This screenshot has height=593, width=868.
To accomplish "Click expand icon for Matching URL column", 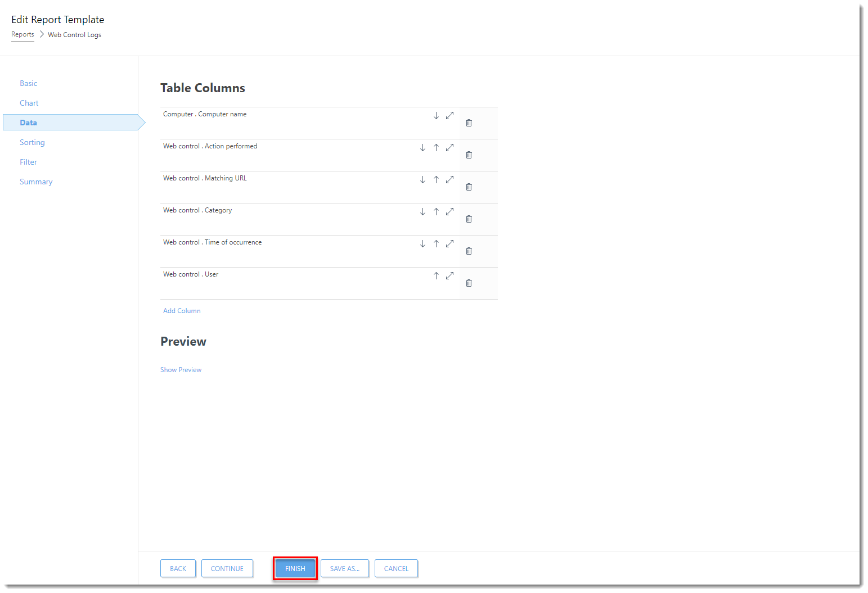I will tap(449, 180).
